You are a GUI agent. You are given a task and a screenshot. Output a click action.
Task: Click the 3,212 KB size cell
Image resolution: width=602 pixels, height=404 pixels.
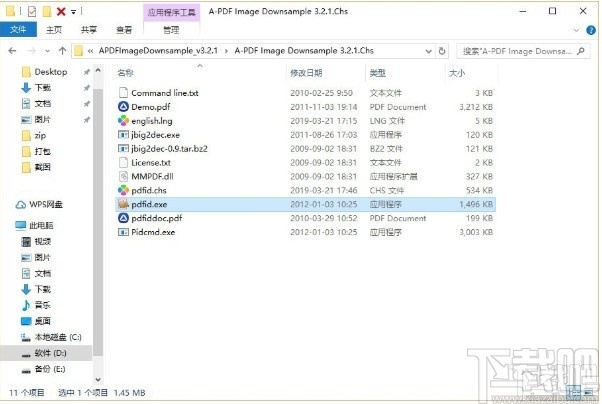[476, 107]
